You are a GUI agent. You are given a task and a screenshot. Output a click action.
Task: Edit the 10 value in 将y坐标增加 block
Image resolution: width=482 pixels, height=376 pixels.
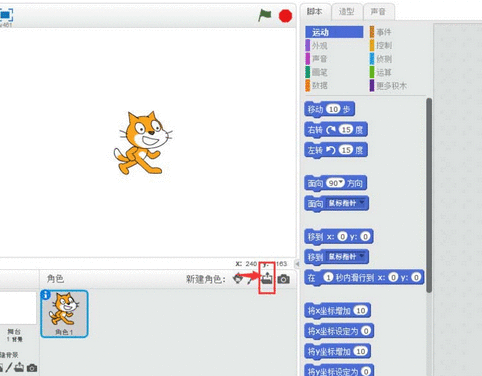point(361,351)
